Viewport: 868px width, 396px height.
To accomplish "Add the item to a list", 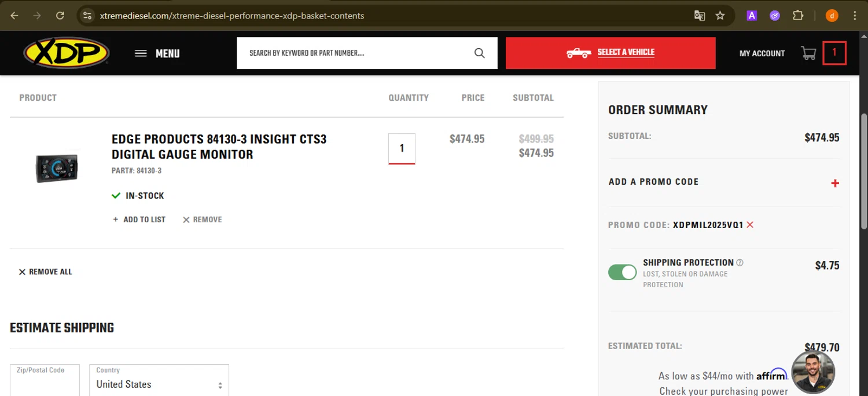I will click(x=139, y=219).
